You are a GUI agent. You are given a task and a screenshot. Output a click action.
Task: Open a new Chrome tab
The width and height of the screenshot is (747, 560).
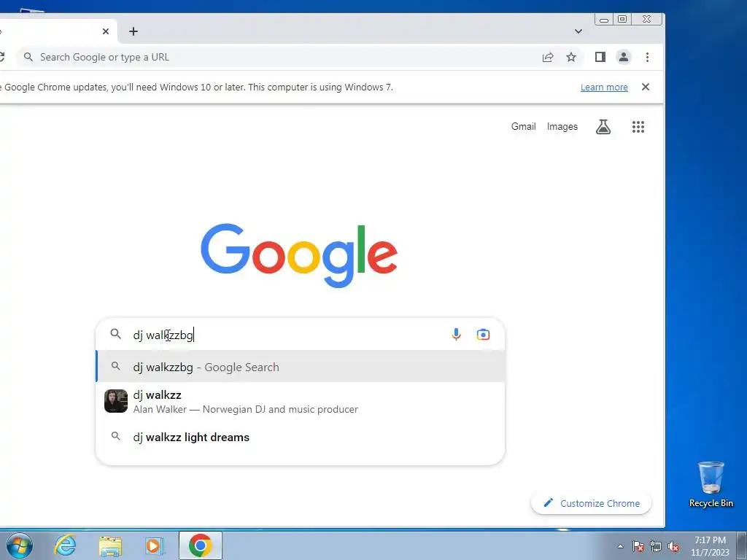(x=133, y=31)
